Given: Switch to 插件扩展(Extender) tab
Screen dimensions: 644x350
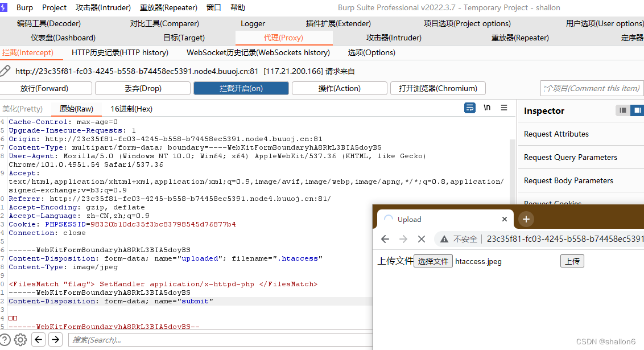Looking at the screenshot, I should click(x=338, y=23).
